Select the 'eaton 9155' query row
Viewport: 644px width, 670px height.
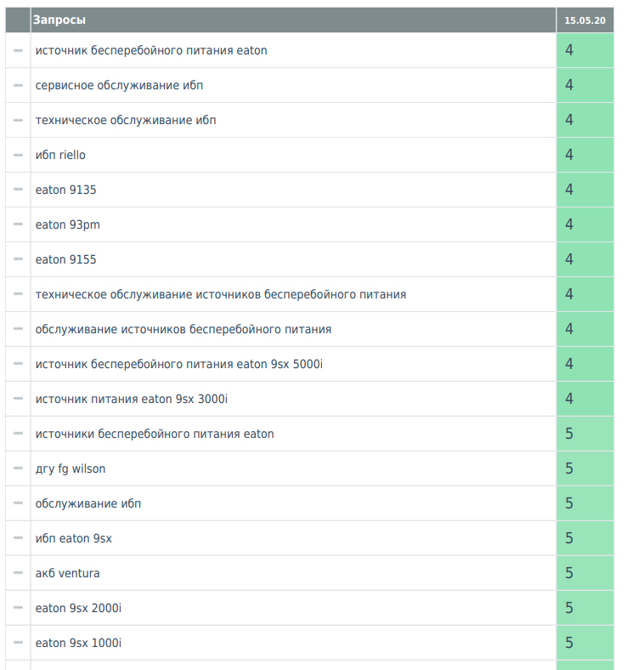pyautogui.click(x=293, y=259)
